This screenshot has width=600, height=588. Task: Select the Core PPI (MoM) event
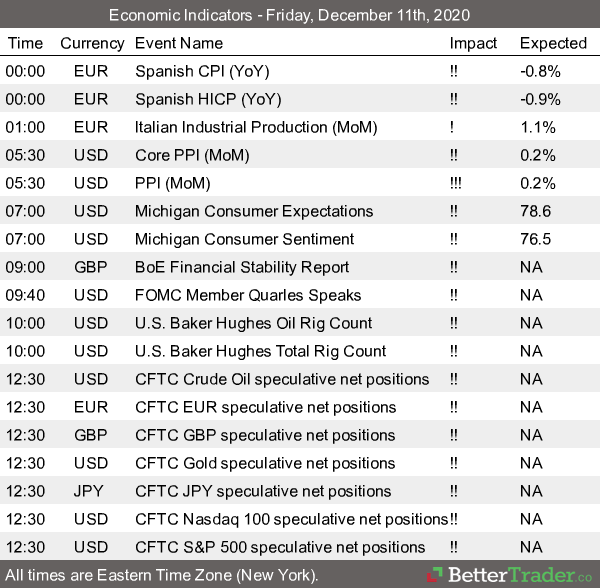pyautogui.click(x=192, y=155)
